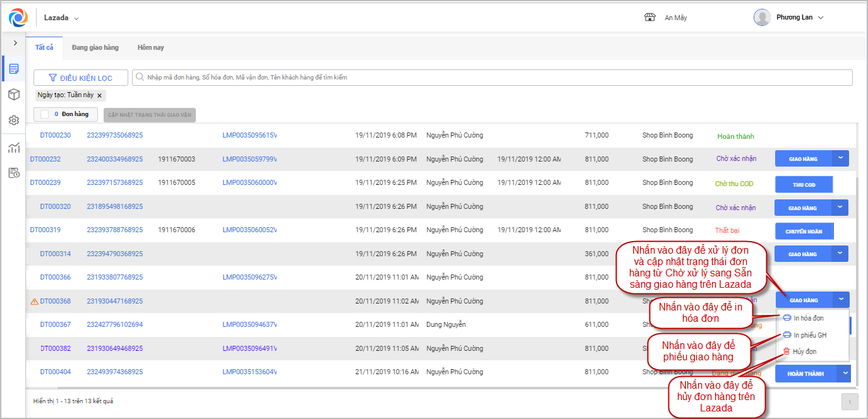Click the orders list sidebar icon
This screenshot has height=419, width=868.
14,69
